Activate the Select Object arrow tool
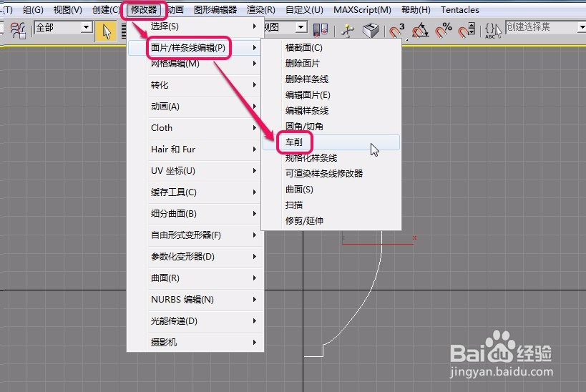586x392 pixels. coord(106,31)
